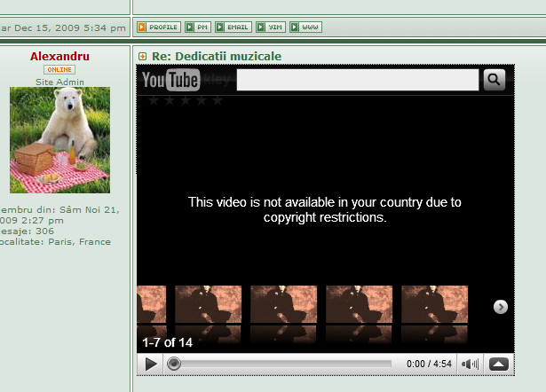Visit the WWW website button
Screen dimensions: 546x392
305,27
